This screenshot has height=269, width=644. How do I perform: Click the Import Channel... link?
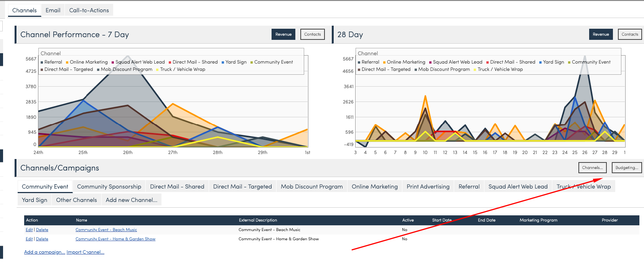[x=85, y=252]
